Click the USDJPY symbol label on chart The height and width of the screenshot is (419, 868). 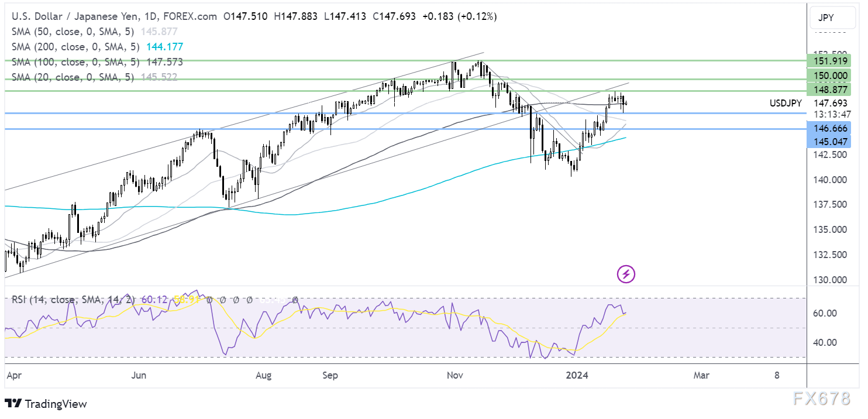(x=786, y=104)
